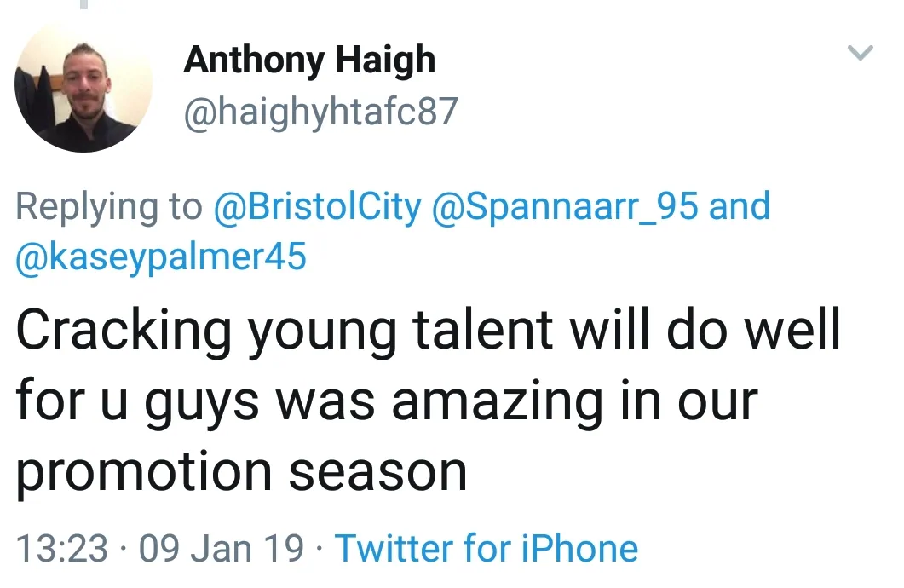Click the dot between time and date
Image resolution: width=904 pixels, height=588 pixels.
(124, 548)
